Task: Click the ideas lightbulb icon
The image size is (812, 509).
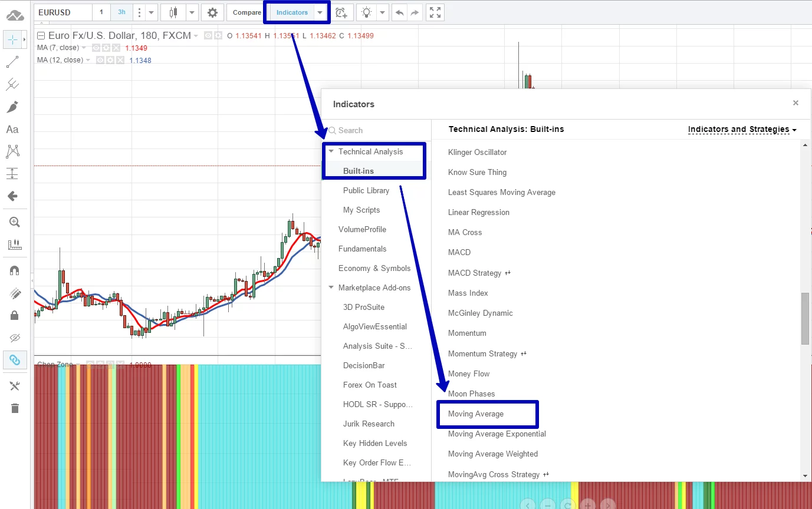Action: (x=366, y=12)
